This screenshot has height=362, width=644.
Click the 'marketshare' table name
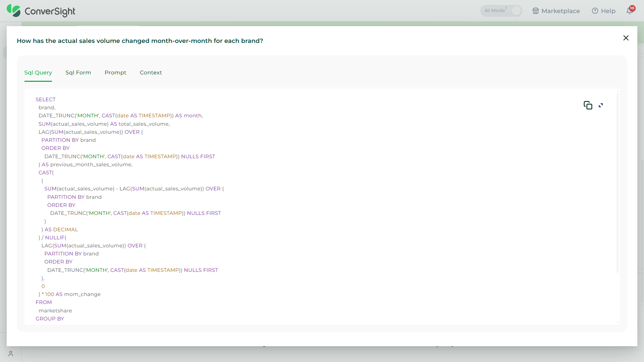click(55, 311)
